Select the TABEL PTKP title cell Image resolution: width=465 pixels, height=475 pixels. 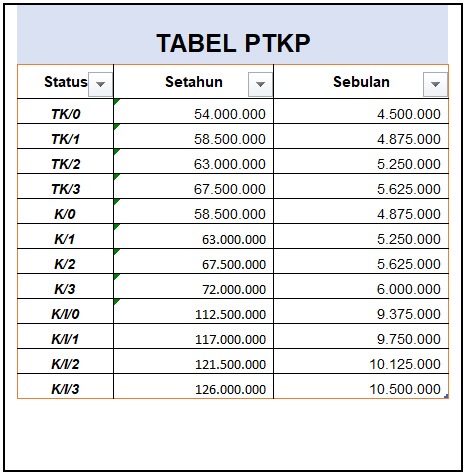coord(233,35)
